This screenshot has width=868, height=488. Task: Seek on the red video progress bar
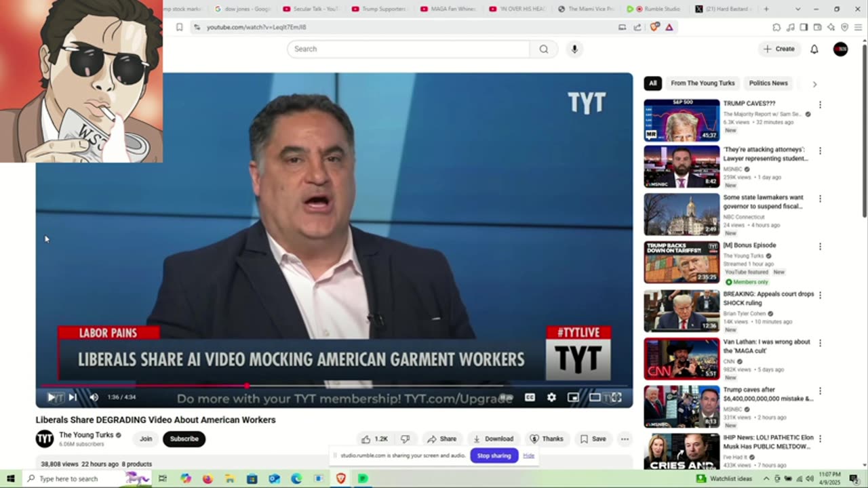coord(334,386)
